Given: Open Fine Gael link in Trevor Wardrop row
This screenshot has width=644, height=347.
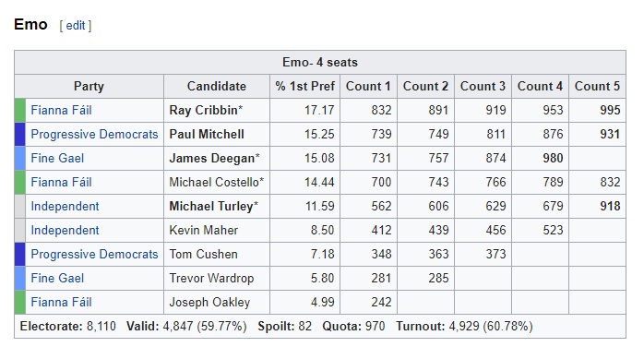Looking at the screenshot, I should [x=57, y=278].
